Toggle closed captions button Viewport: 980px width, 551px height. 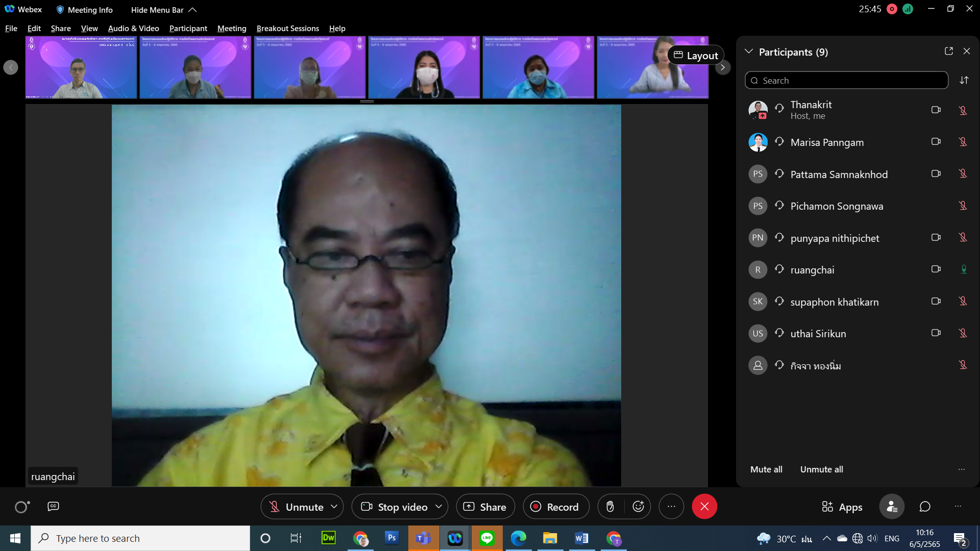(x=53, y=506)
